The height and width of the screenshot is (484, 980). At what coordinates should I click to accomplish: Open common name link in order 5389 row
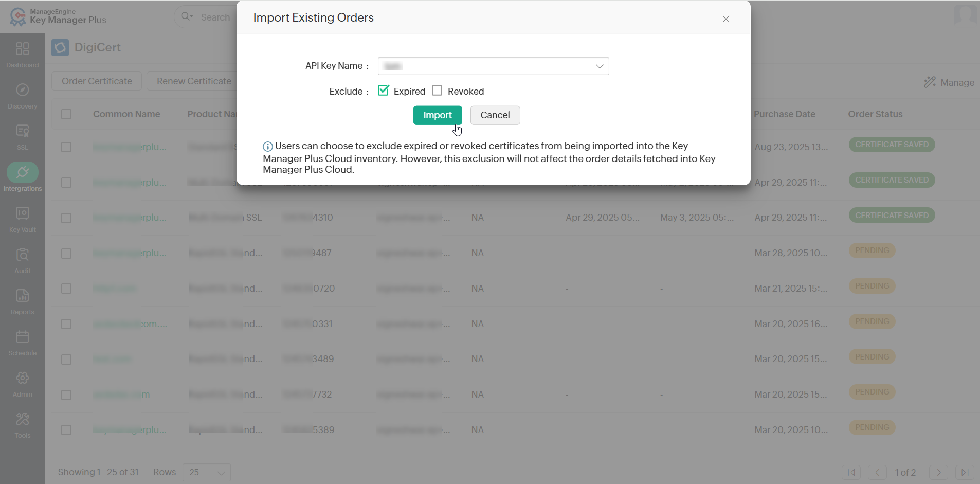click(x=130, y=430)
